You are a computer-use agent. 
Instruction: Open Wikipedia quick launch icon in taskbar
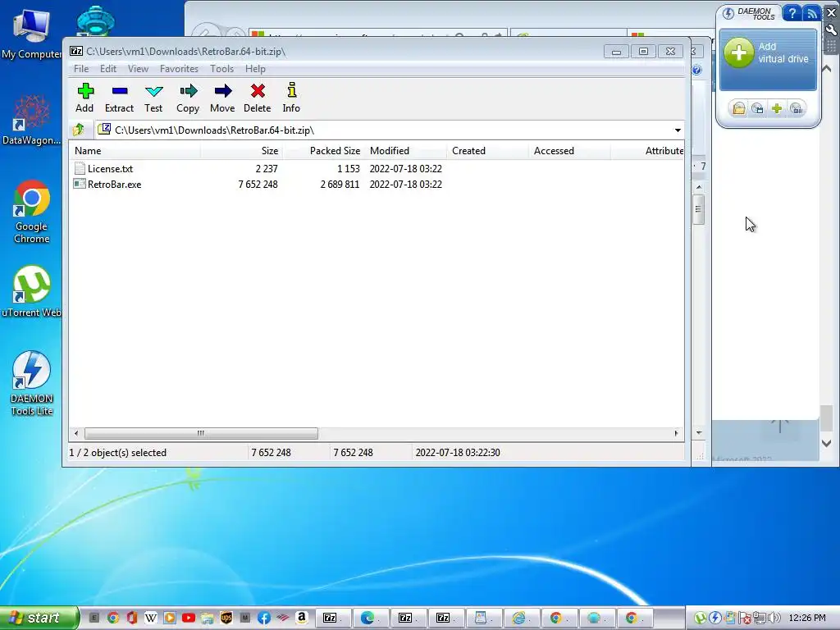click(151, 618)
